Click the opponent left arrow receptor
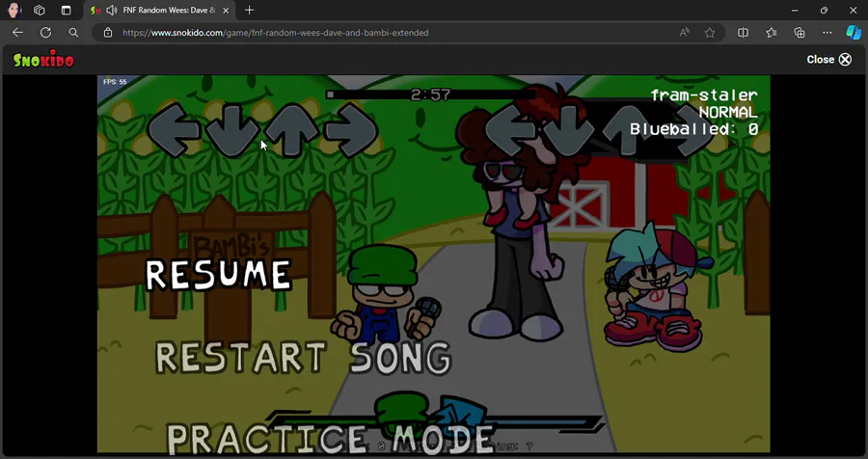This screenshot has height=459, width=868. [174, 129]
